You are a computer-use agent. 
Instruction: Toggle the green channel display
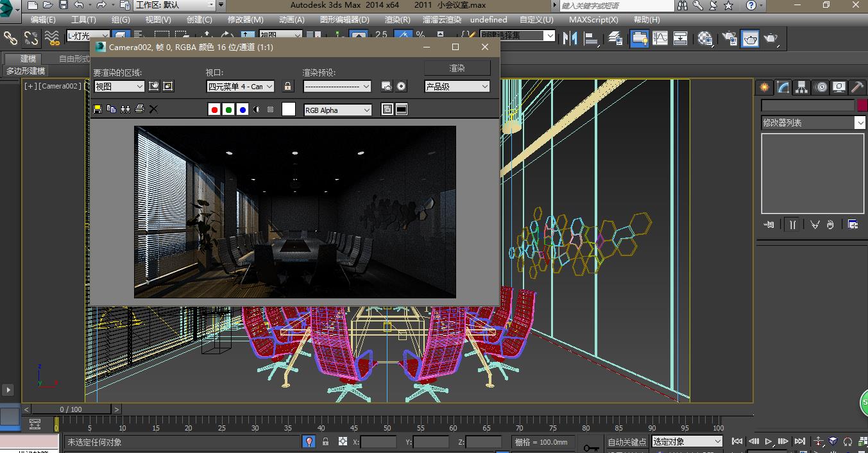pos(228,110)
